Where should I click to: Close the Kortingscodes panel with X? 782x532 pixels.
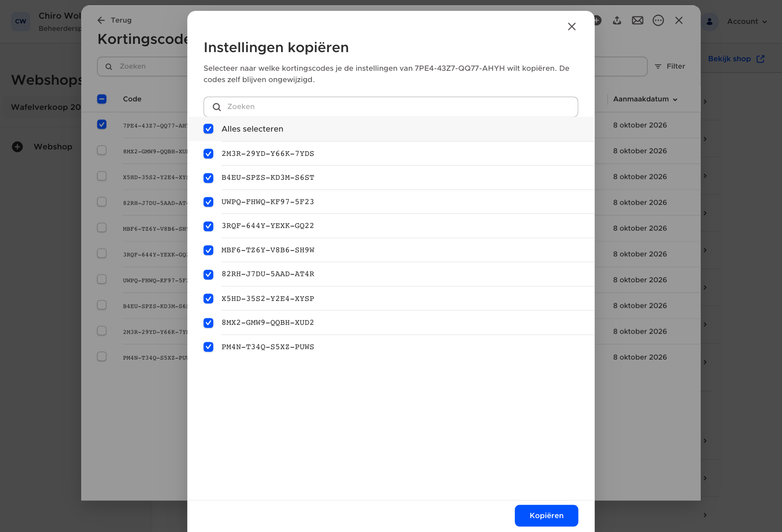click(x=679, y=20)
